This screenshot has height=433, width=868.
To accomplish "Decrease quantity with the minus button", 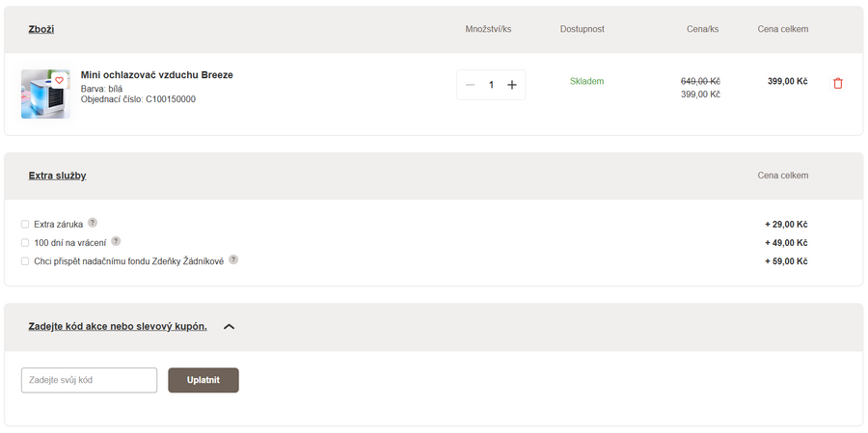I will coord(471,85).
